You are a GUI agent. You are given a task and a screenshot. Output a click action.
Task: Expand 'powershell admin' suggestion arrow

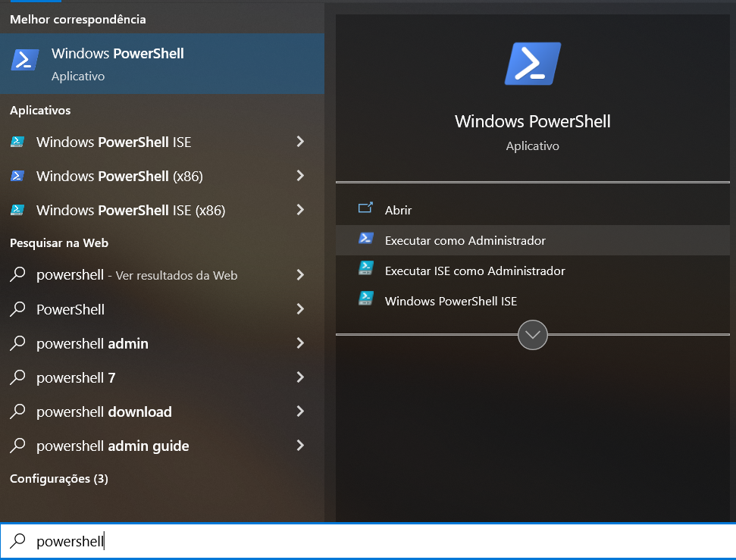(300, 343)
